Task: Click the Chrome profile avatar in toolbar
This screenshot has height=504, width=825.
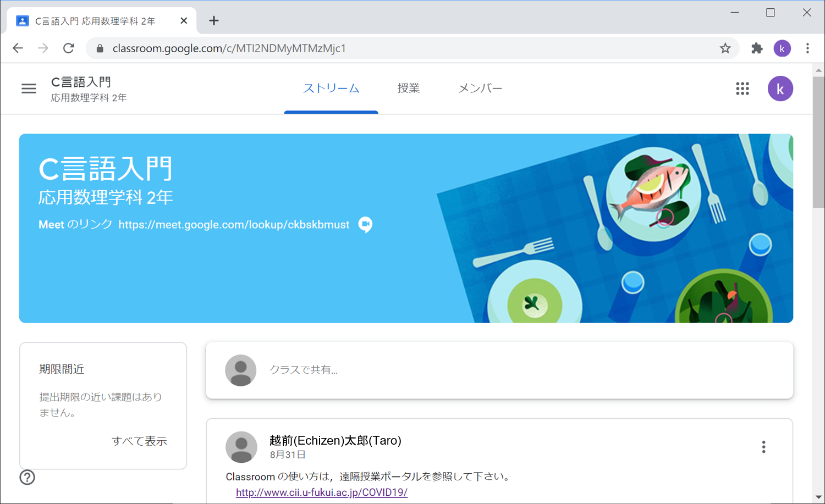Action: coord(782,48)
